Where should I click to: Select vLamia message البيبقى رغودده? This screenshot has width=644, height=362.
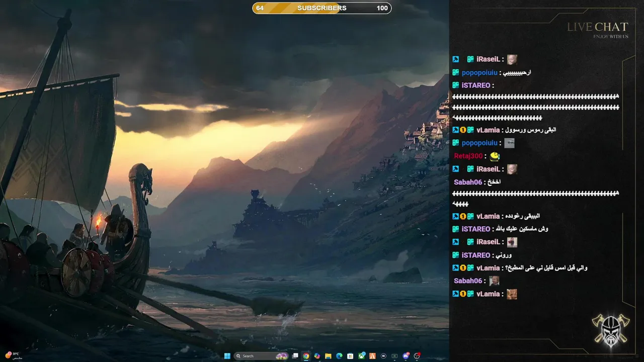coord(496,216)
